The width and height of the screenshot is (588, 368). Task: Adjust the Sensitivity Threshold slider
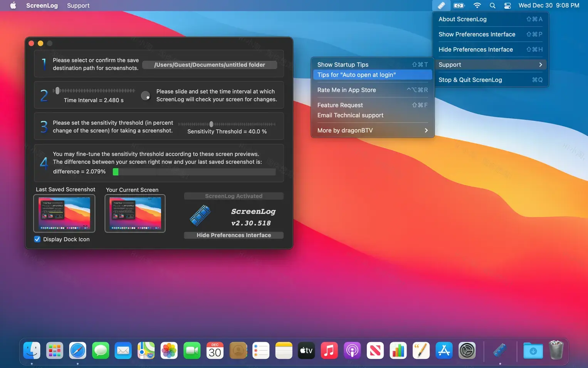tap(211, 124)
